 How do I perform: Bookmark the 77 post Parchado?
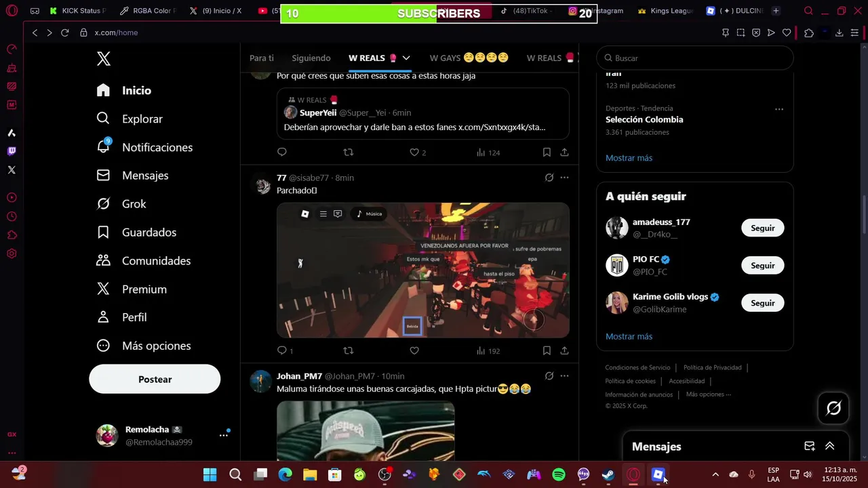coord(547,350)
